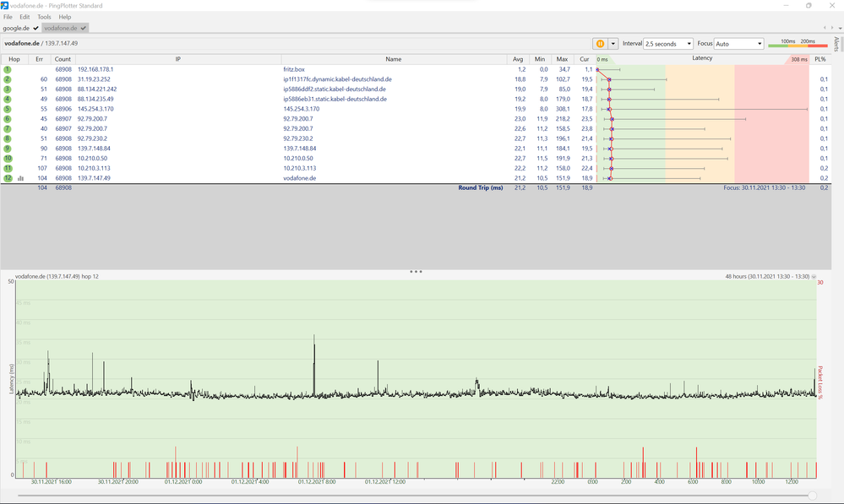Viewport: 844px width, 504px height.
Task: Click the hop 6 green circle icon
Action: pyautogui.click(x=8, y=119)
